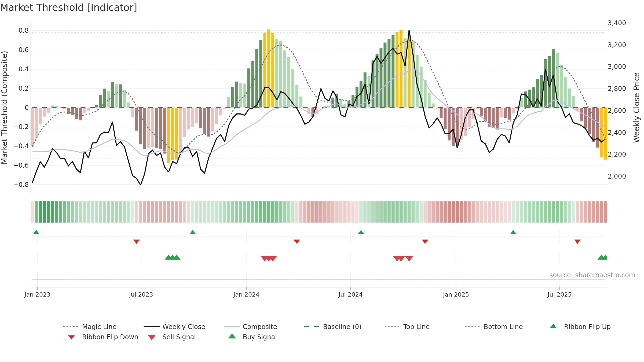This screenshot has height=362, width=644.
Task: Toggle the Ribbon Flip Up legend entry
Action: [x=580, y=327]
